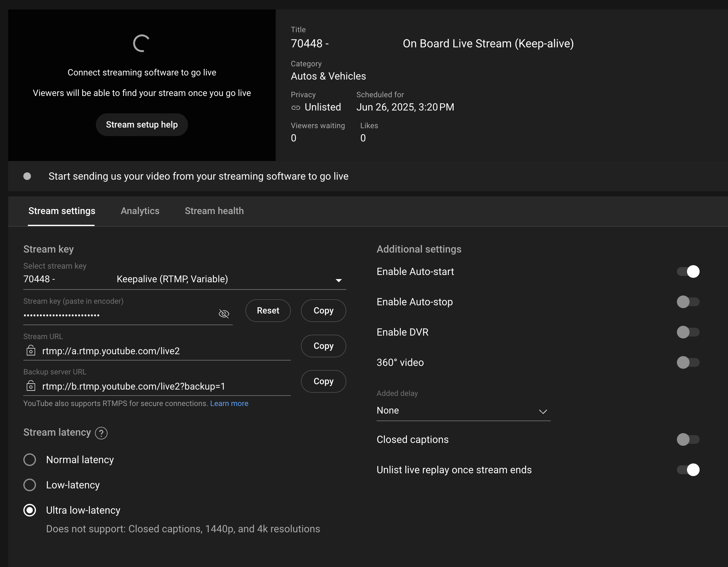728x567 pixels.
Task: Open the Added delay dropdown
Action: tap(463, 411)
